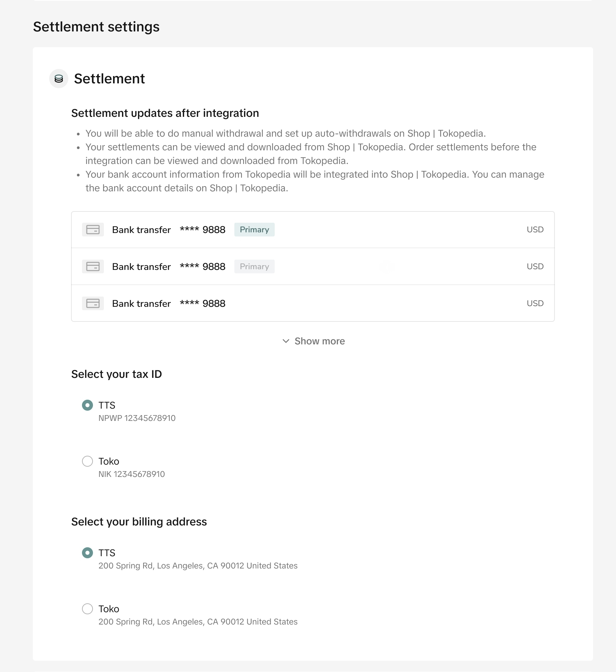Screen dimensions: 616x672
Task: Select the Toko tax ID radio button
Action: [x=87, y=461]
